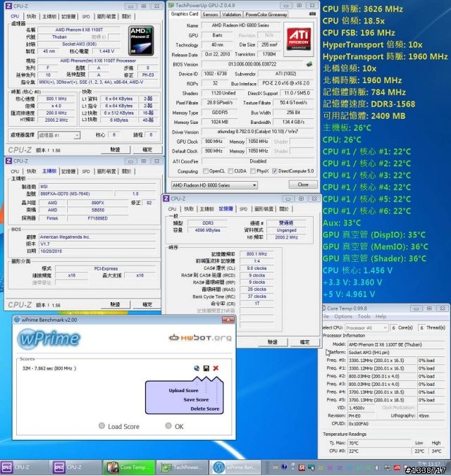This screenshot has width=451, height=476.
Task: Click 驗證 button in top CPU-Z window
Action: click(115, 150)
